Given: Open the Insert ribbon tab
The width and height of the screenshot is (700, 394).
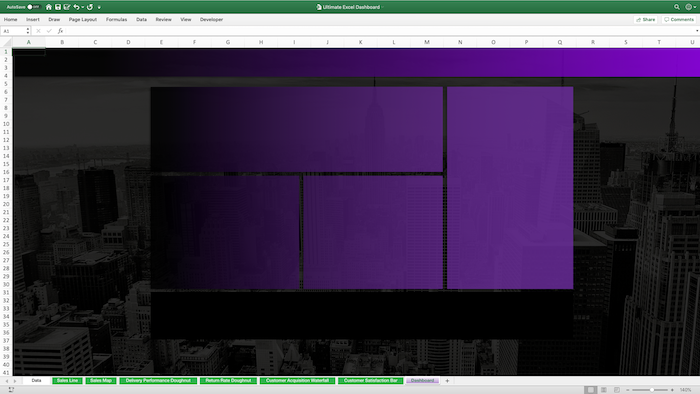Looking at the screenshot, I should click(33, 20).
